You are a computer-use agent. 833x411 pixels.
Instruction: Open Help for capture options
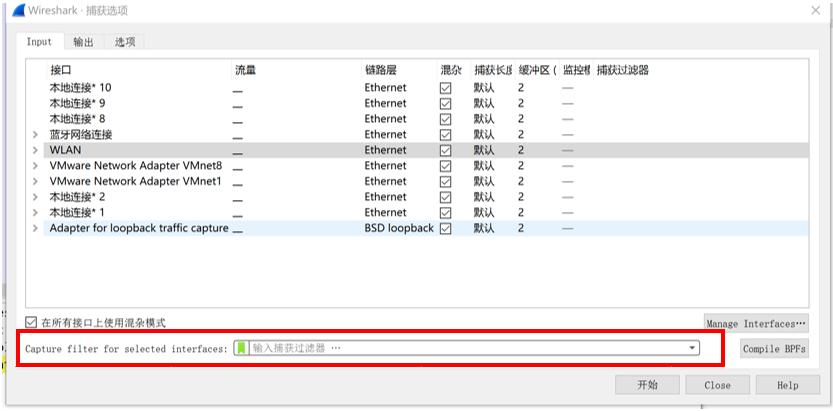click(787, 385)
